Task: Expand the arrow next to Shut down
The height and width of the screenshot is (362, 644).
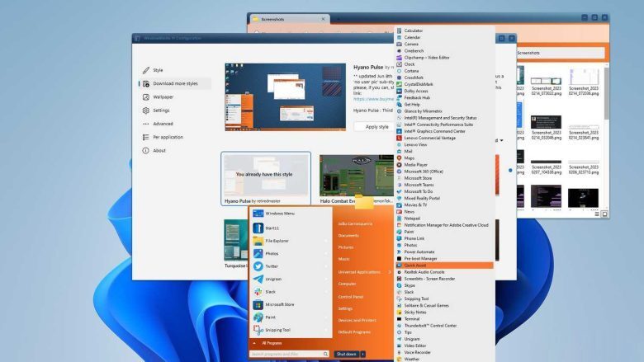Action: click(362, 354)
